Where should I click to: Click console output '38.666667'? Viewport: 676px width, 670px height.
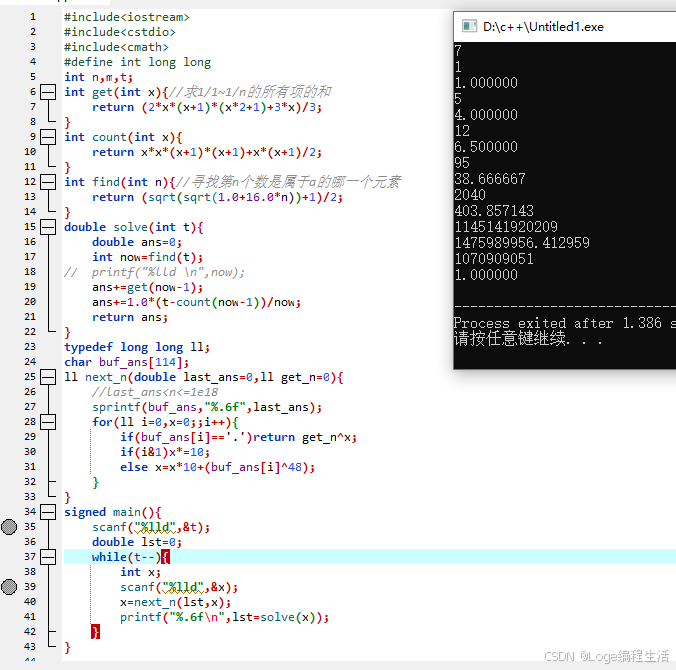[490, 178]
